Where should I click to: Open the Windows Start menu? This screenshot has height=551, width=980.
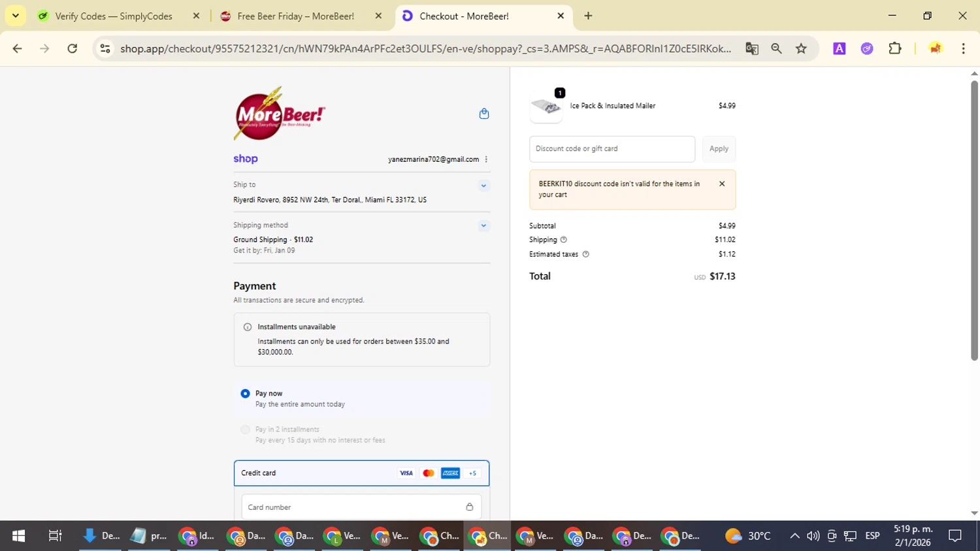pyautogui.click(x=18, y=536)
